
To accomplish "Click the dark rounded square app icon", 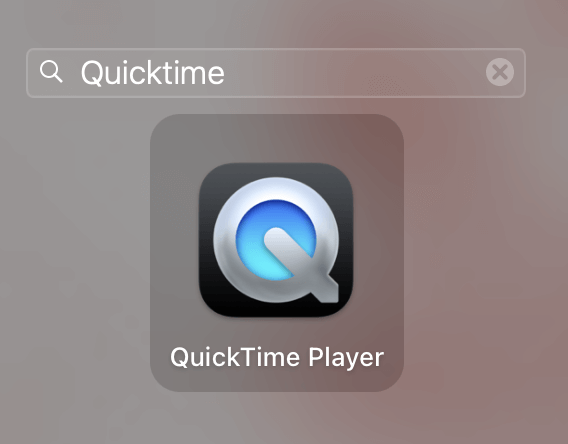I will 276,240.
